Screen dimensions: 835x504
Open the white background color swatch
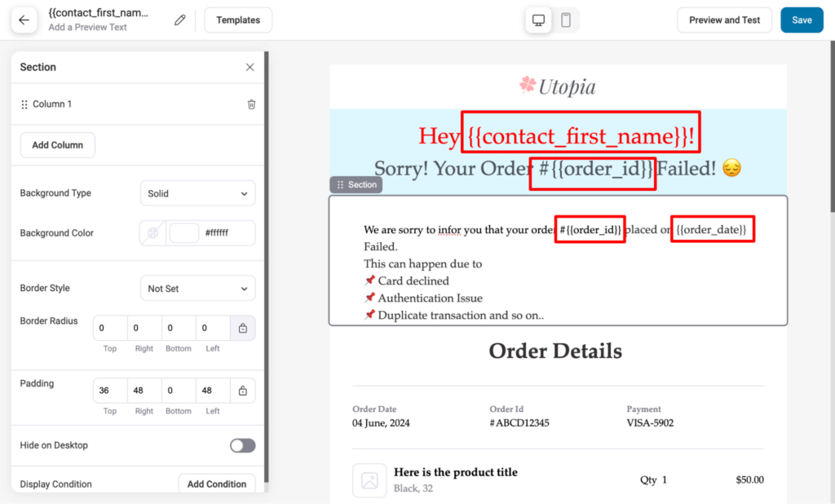coord(183,233)
